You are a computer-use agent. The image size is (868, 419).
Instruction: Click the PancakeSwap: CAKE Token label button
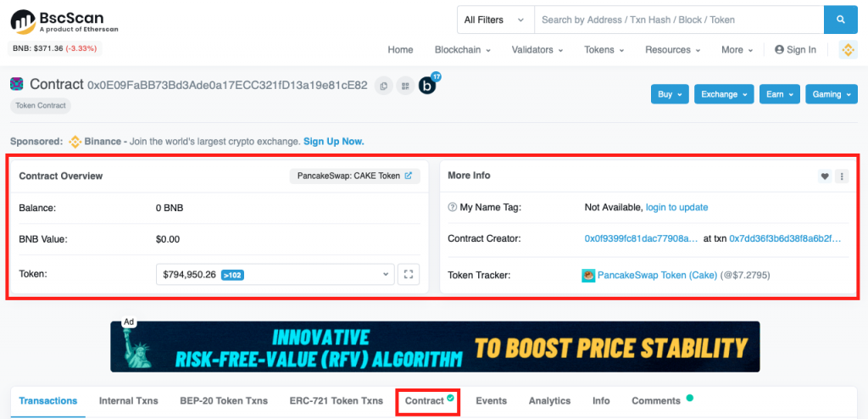pos(355,176)
